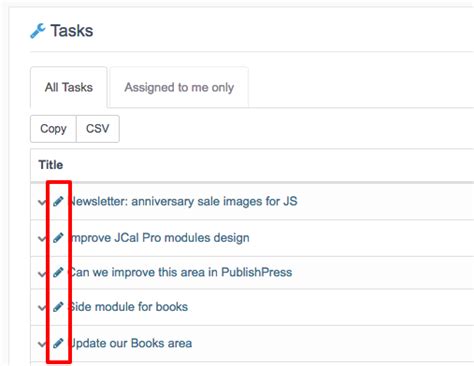Sort by the Title column header

51,165
